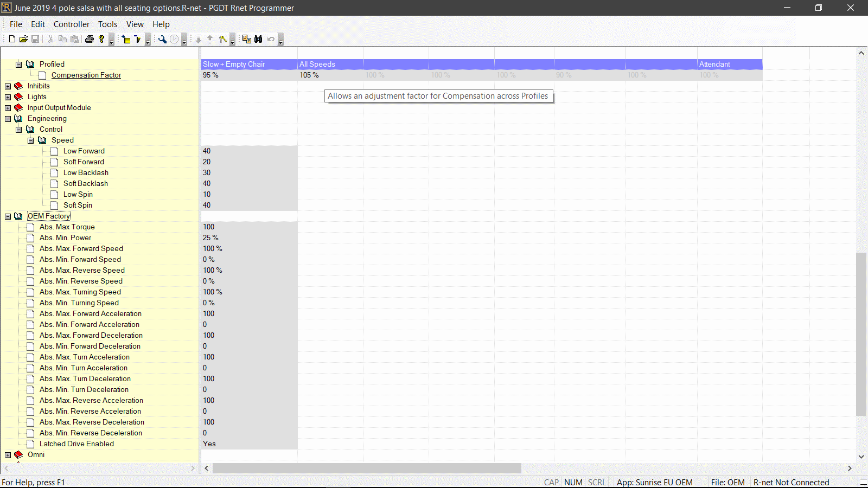
Task: Select the Latched Drive Enabled parameter
Action: pyautogui.click(x=76, y=444)
